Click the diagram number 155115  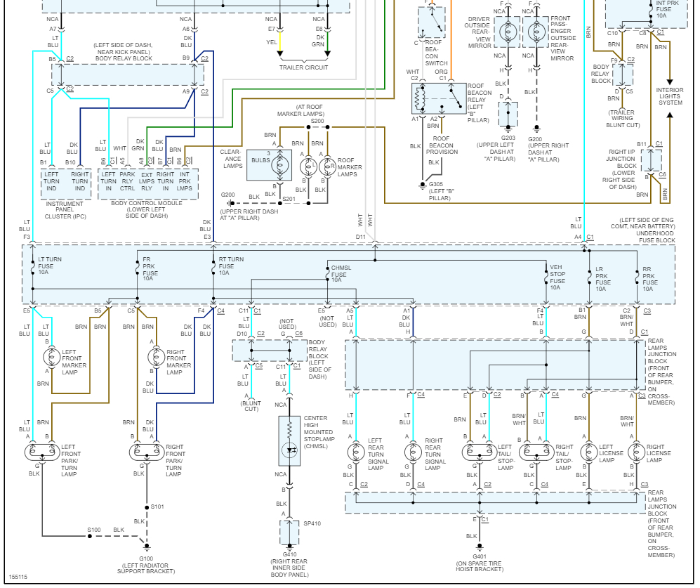click(x=18, y=577)
